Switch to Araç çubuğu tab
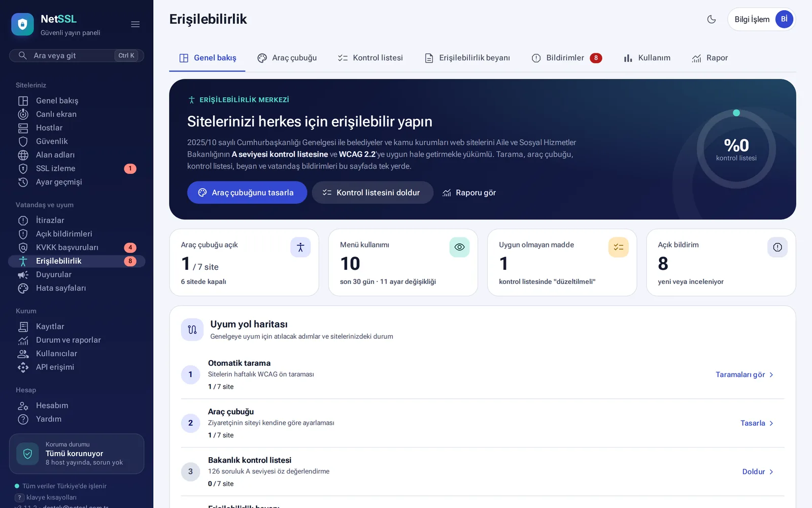812x508 pixels. pos(287,58)
